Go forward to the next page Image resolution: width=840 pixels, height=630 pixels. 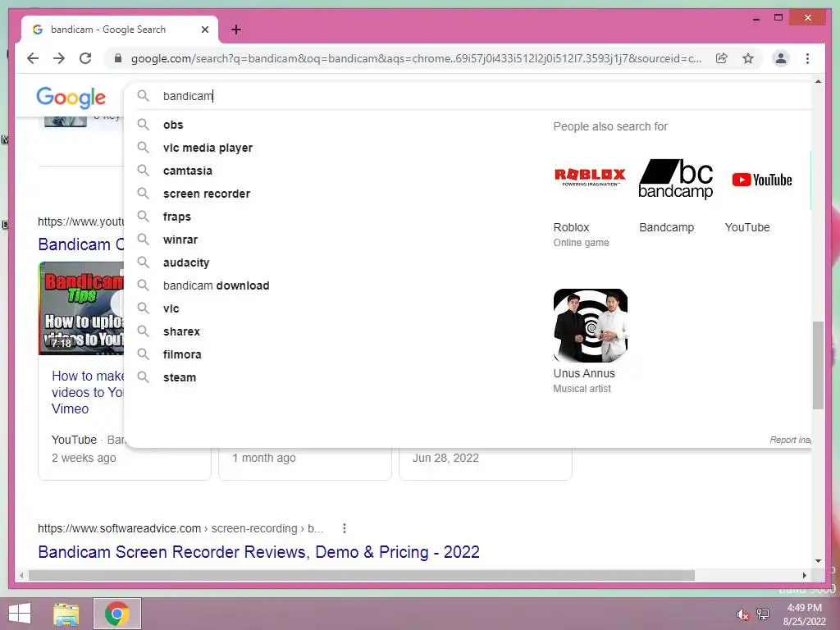59,58
